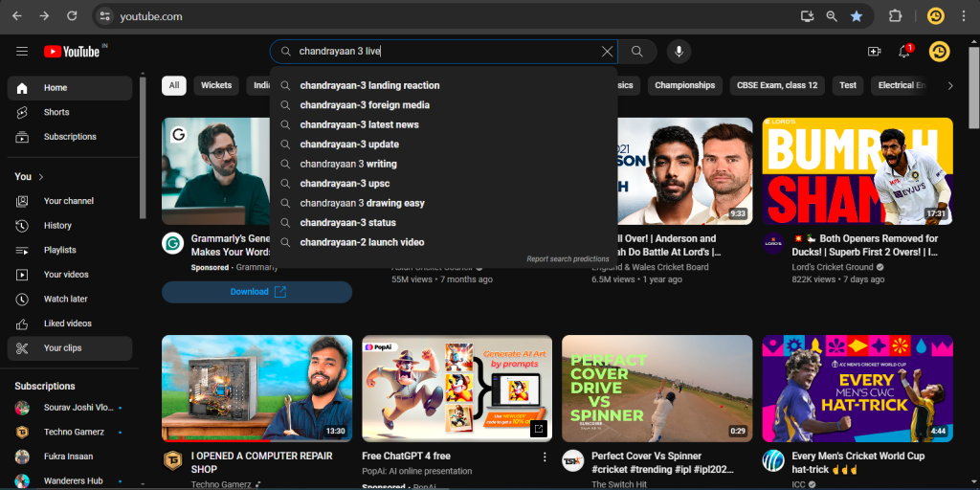Choose suggestion chandrayaan-3 foreign media
This screenshot has width=980, height=490.
click(x=444, y=105)
